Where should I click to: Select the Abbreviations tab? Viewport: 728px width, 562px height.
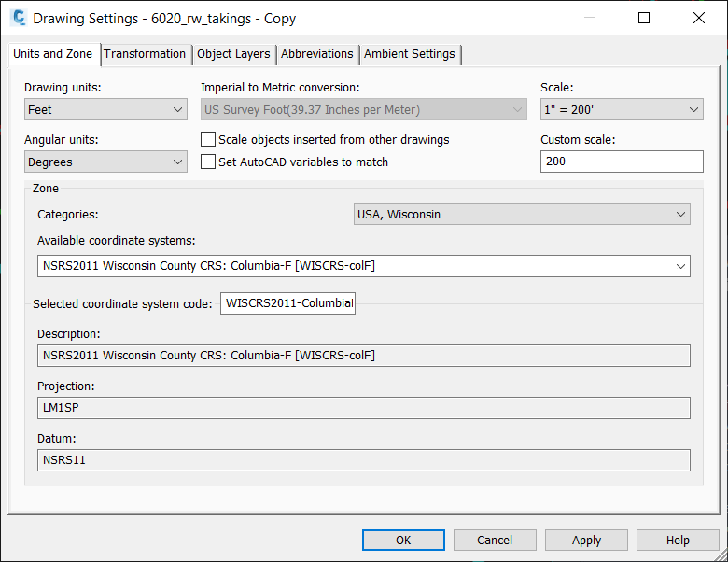click(317, 54)
